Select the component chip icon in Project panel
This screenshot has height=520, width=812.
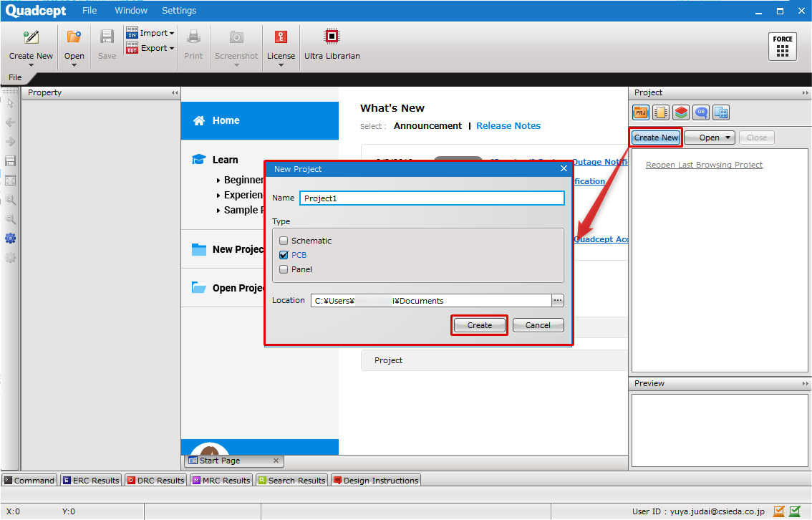click(x=661, y=112)
